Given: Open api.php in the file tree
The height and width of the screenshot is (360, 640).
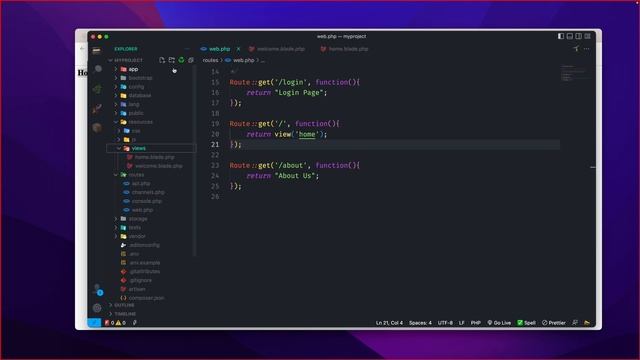Looking at the screenshot, I should [x=141, y=184].
